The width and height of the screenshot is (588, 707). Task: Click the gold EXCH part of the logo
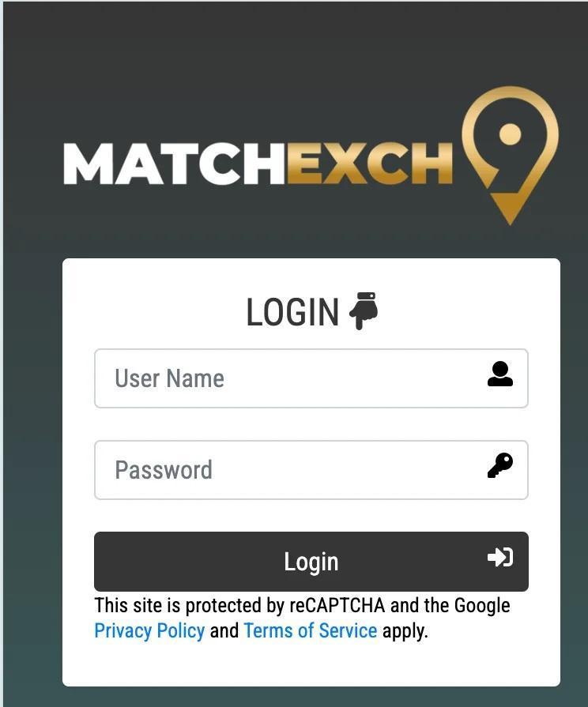pyautogui.click(x=369, y=164)
